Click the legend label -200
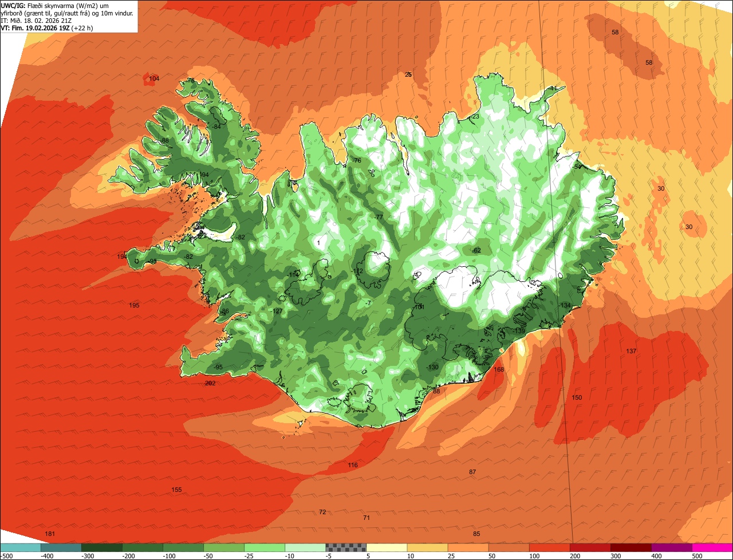The height and width of the screenshot is (560, 733). [x=128, y=556]
